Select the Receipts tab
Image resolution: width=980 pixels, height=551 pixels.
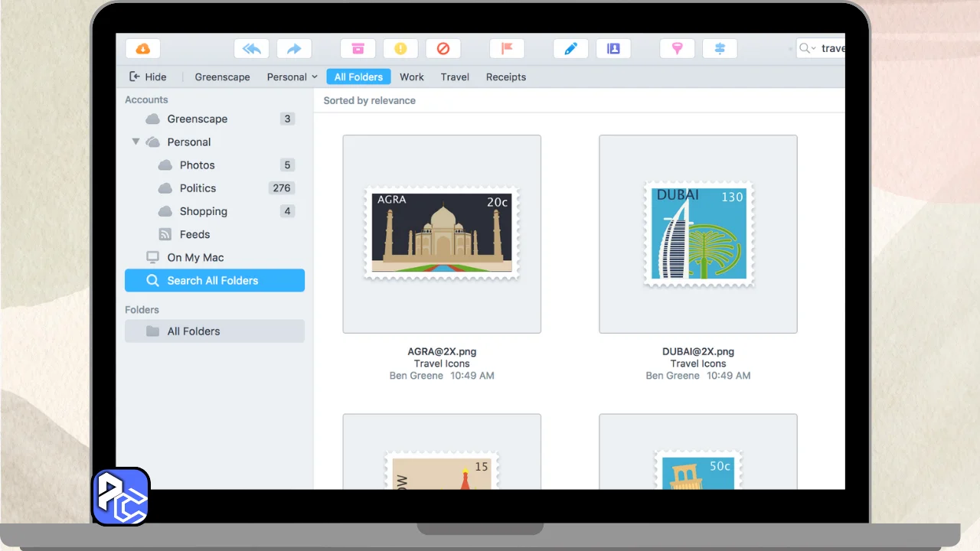(x=505, y=77)
